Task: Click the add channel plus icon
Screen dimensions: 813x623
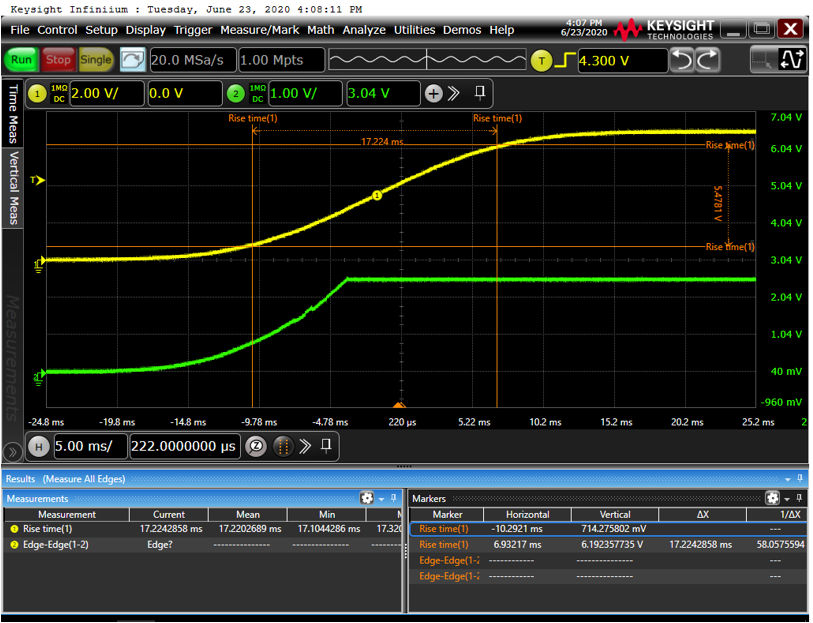Action: (x=433, y=94)
